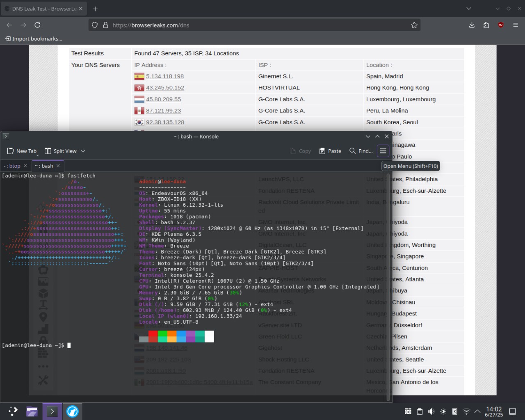Close the btop Konsole tab

(25, 166)
